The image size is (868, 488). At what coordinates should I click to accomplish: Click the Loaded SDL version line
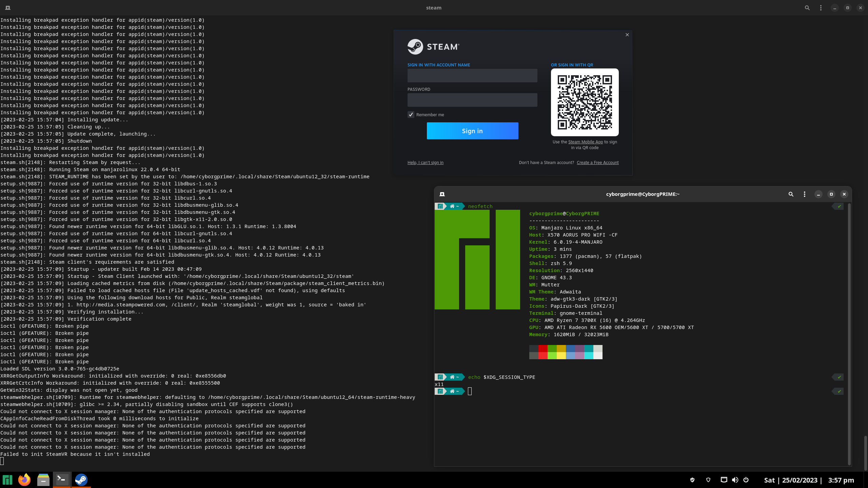(x=60, y=369)
